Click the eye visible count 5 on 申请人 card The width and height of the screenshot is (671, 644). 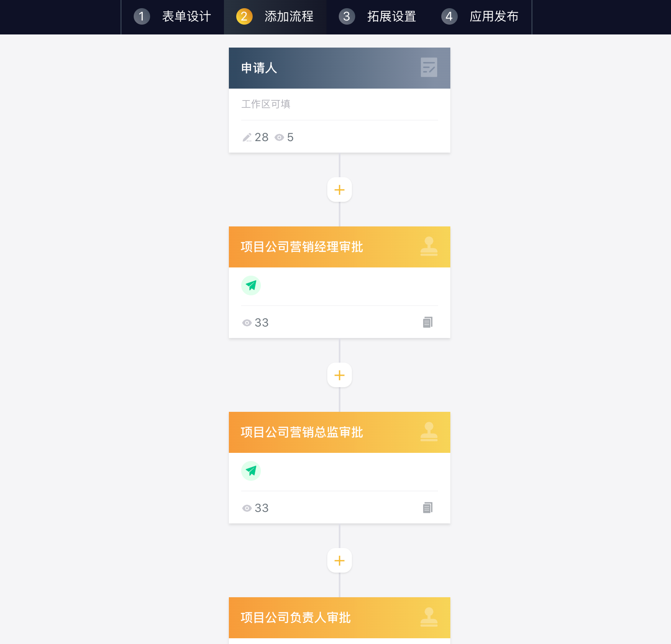284,137
